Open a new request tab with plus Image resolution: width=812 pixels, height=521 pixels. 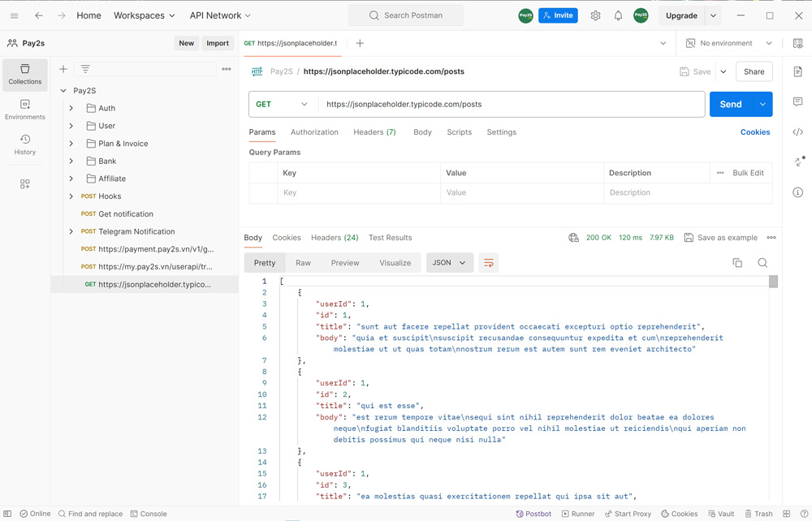click(x=360, y=43)
